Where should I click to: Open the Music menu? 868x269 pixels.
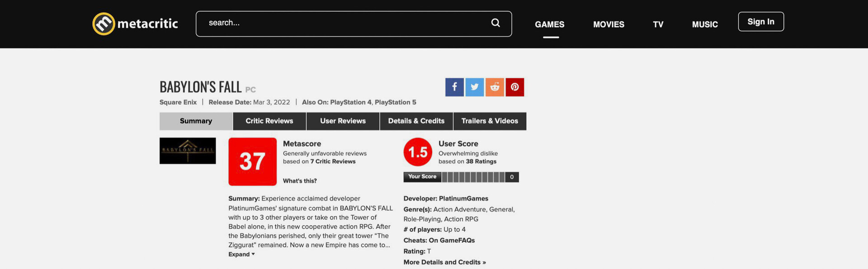click(705, 24)
